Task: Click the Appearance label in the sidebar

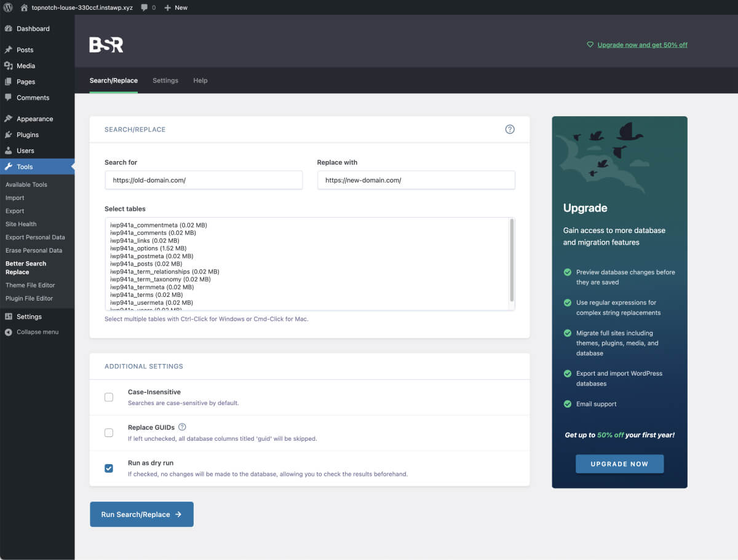Action: tap(35, 119)
